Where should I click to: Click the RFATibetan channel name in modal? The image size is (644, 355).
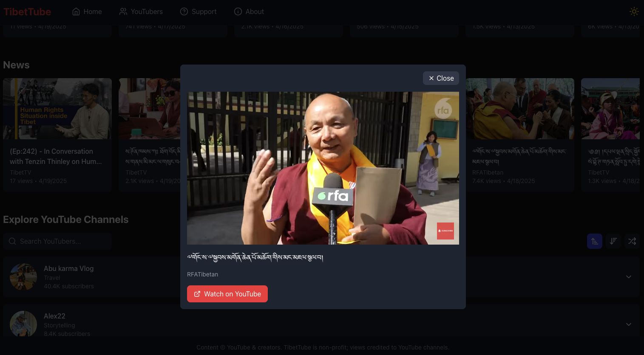click(x=202, y=274)
